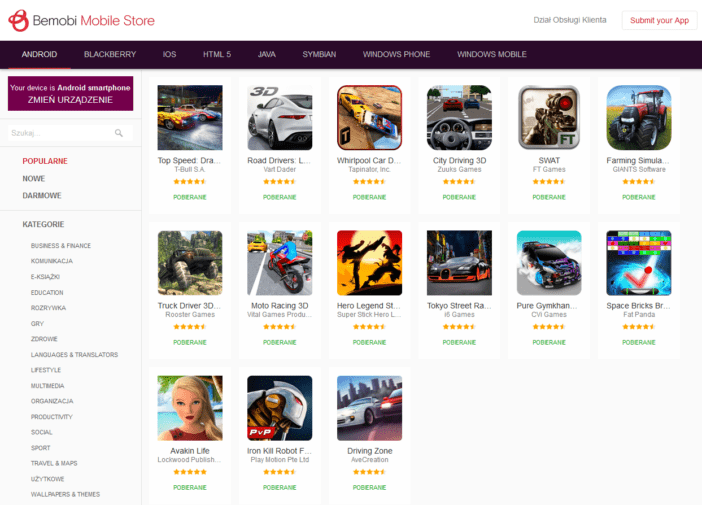Select Travel & Maps category
The height and width of the screenshot is (505, 702).
point(54,463)
